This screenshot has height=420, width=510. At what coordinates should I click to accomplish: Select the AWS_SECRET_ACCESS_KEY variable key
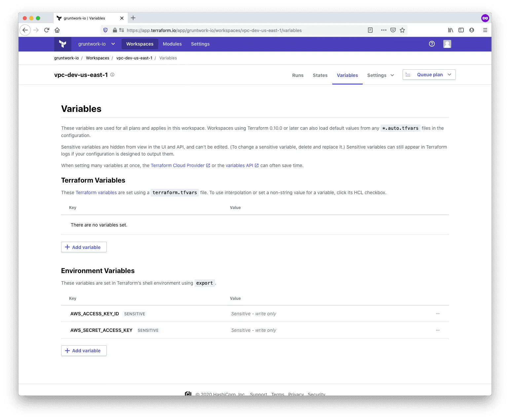(x=101, y=330)
